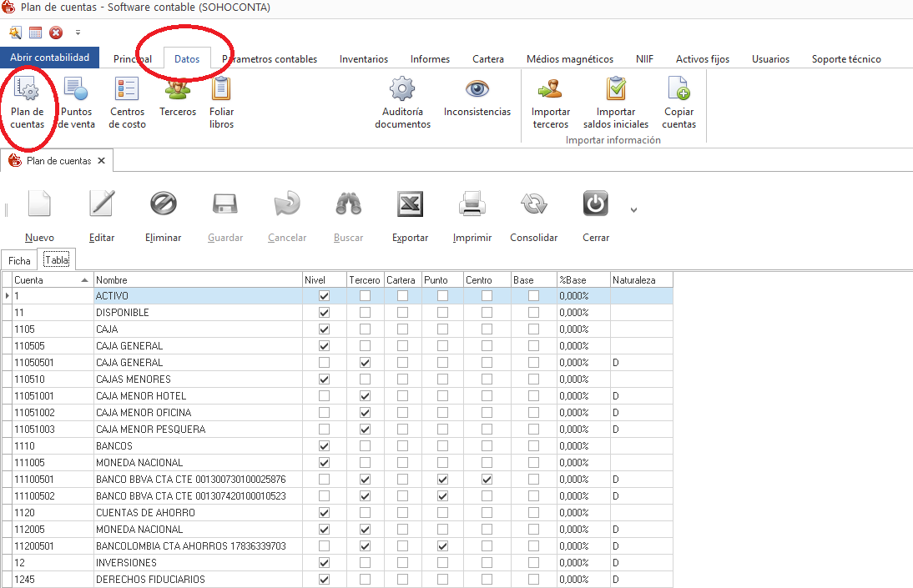Image resolution: width=913 pixels, height=588 pixels.
Task: Click Importar saldos iniciales icon
Action: 616,89
